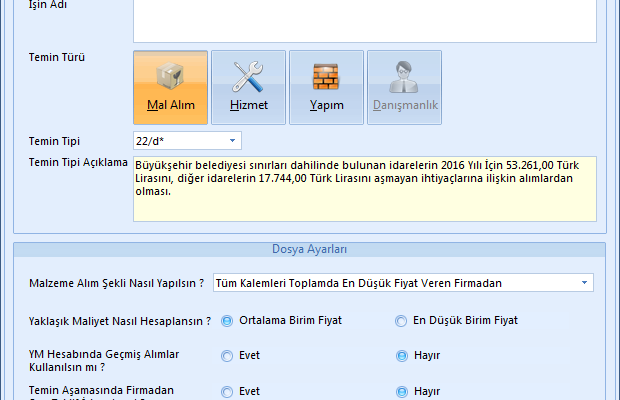Select Evet for Temin Aşamasında Firmadan
620x400 pixels.
228,392
